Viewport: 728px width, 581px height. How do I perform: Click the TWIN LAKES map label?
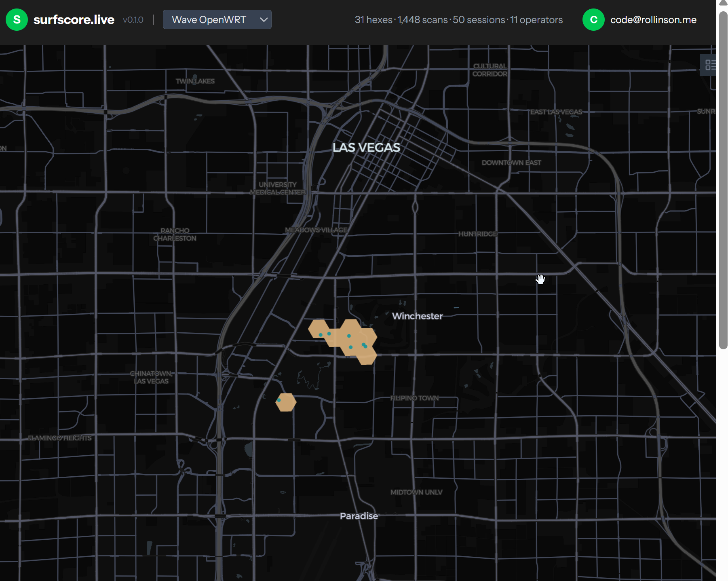(195, 81)
